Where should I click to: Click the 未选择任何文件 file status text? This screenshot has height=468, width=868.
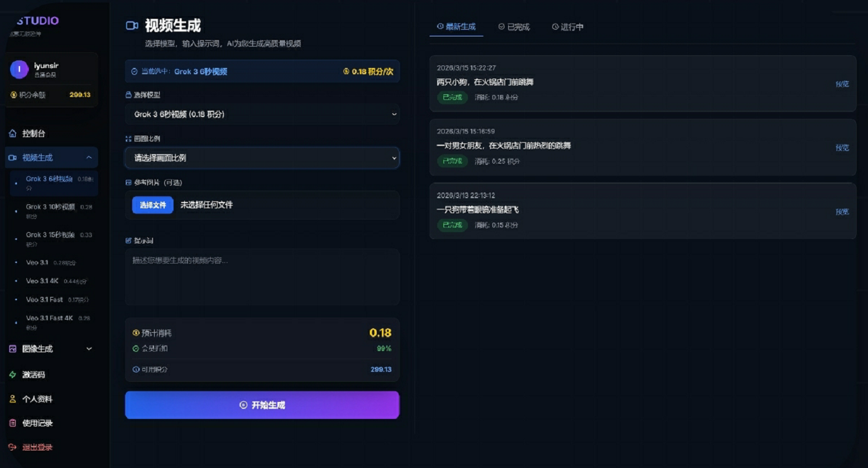206,205
